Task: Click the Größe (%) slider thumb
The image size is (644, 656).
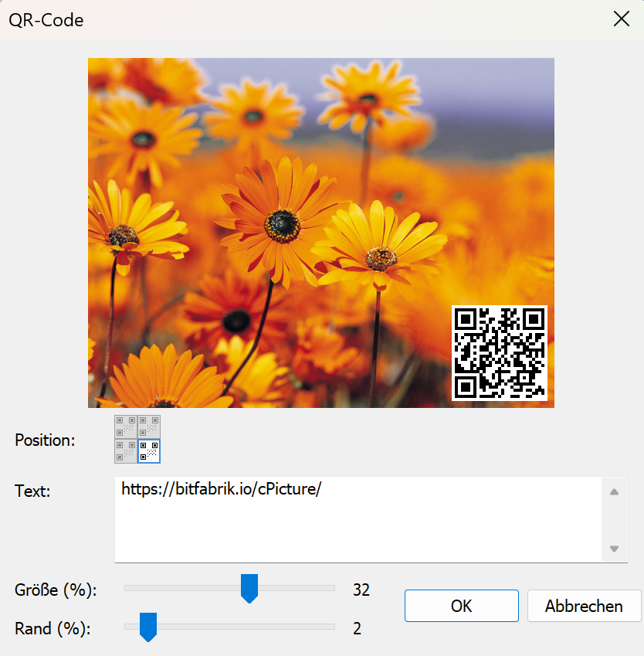Action: (x=249, y=589)
